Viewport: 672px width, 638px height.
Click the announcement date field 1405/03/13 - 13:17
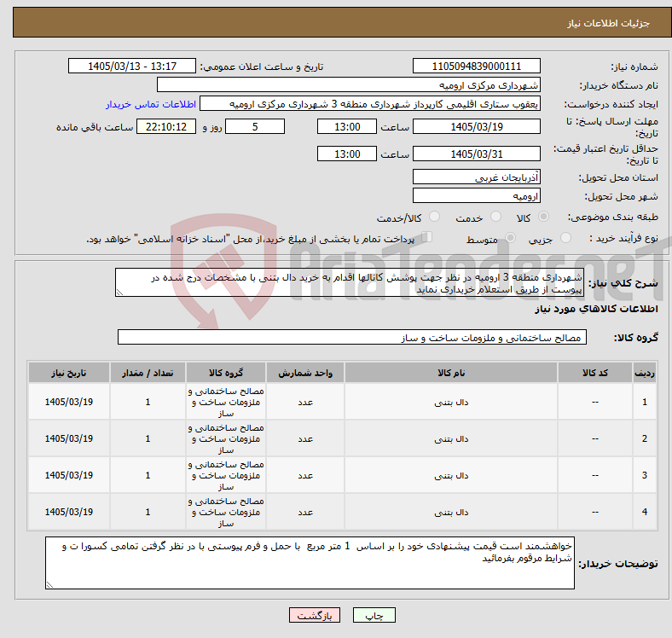132,66
